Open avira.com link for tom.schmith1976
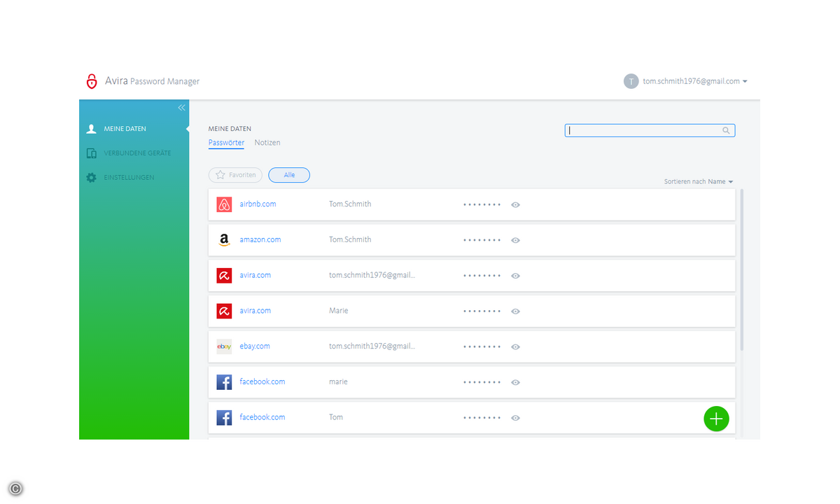The height and width of the screenshot is (504, 840). point(255,275)
